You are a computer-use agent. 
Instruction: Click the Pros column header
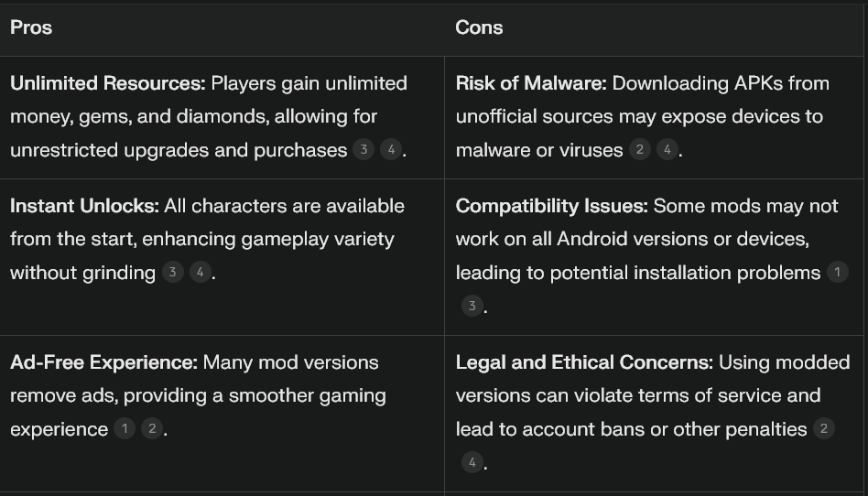coord(31,27)
